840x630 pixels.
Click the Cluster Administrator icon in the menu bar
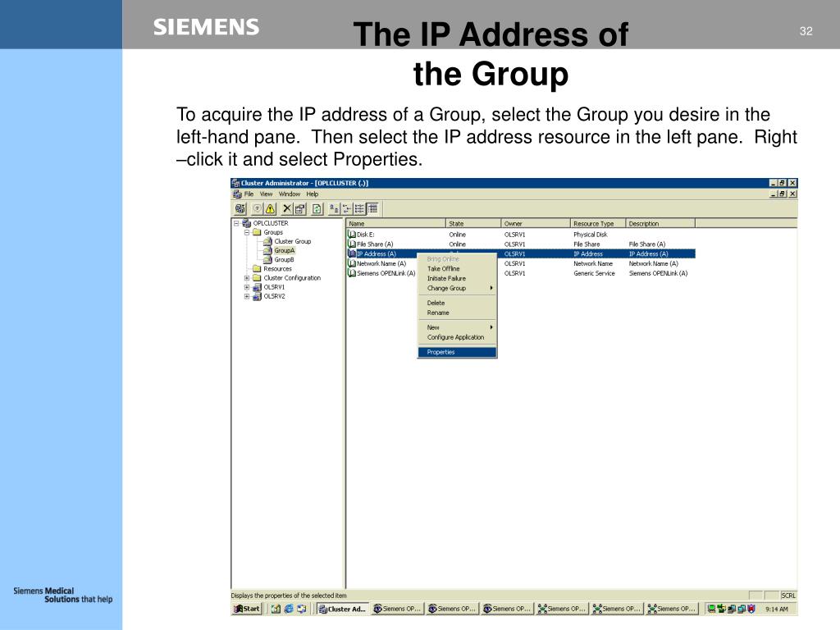[237, 194]
